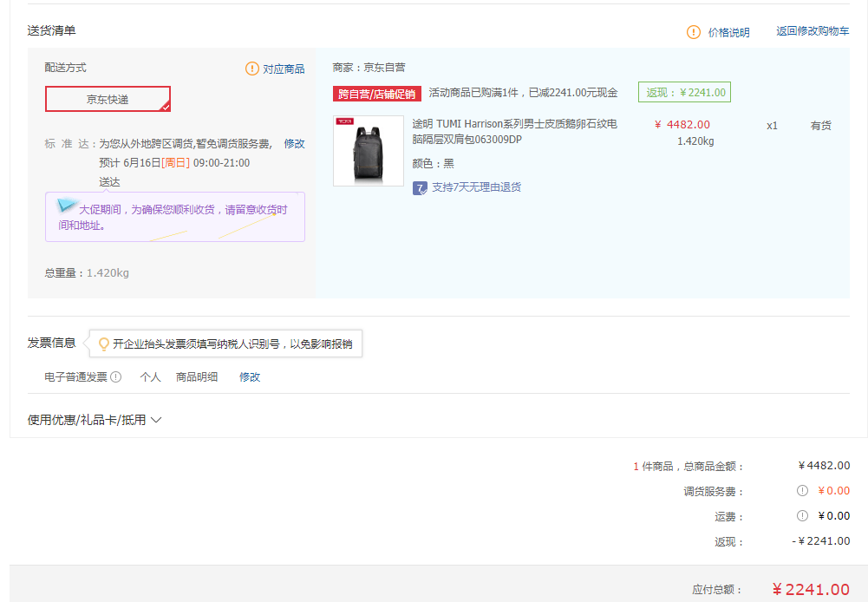Click the green 返现：¥2241.00 badge

[x=685, y=93]
